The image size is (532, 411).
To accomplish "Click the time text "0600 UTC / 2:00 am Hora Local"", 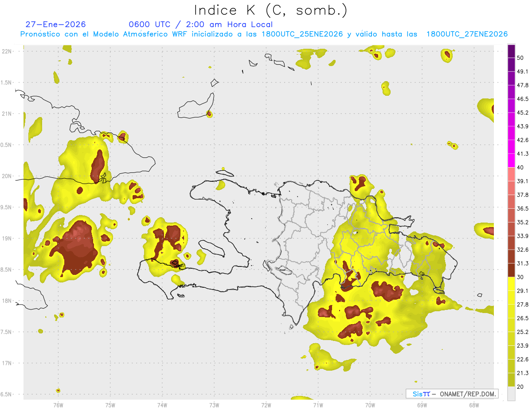I will [200, 24].
